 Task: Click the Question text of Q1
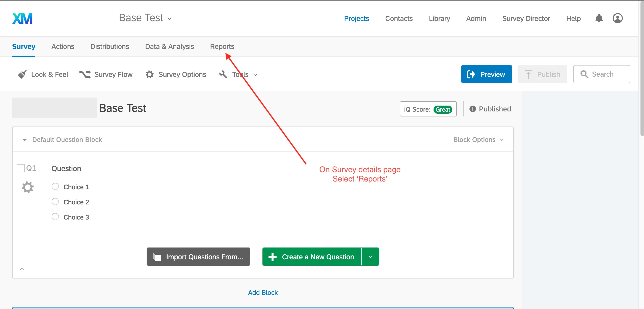[66, 169]
